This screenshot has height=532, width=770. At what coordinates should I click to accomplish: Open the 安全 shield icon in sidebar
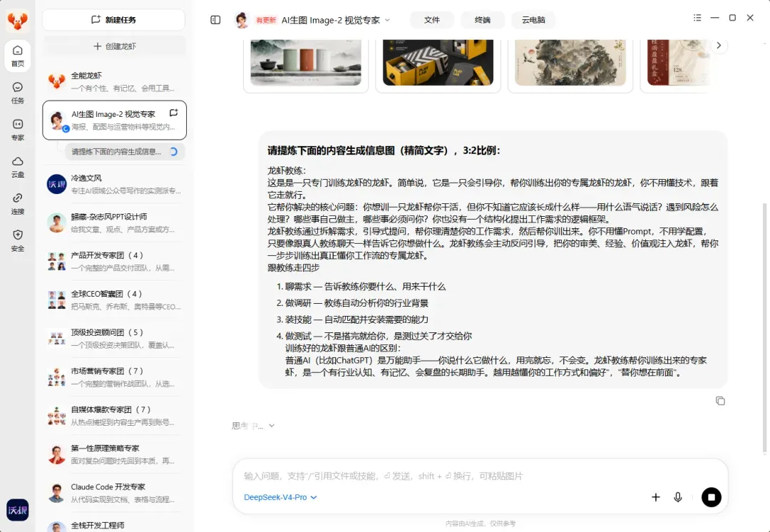(x=18, y=241)
